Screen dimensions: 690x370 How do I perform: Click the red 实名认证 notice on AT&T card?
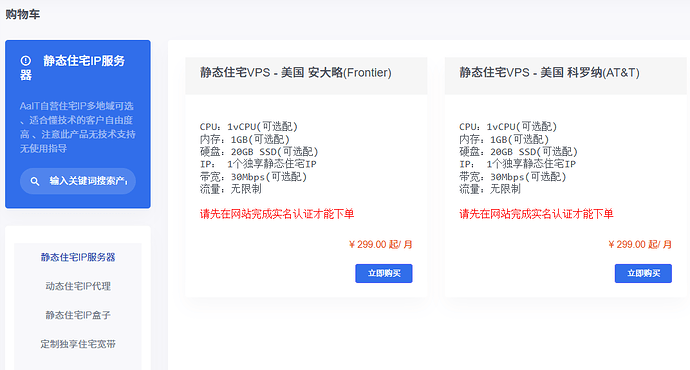pos(536,214)
